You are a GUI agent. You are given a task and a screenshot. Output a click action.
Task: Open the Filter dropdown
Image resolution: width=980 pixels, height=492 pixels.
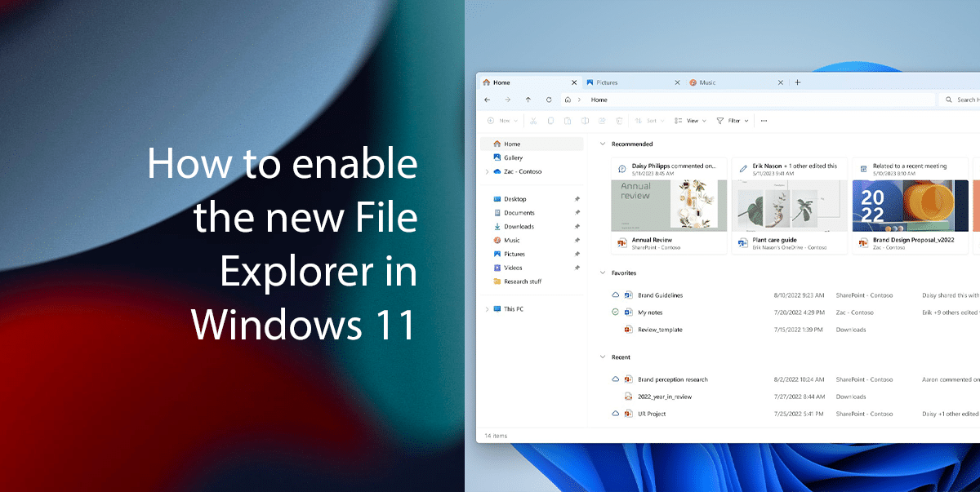pyautogui.click(x=733, y=121)
